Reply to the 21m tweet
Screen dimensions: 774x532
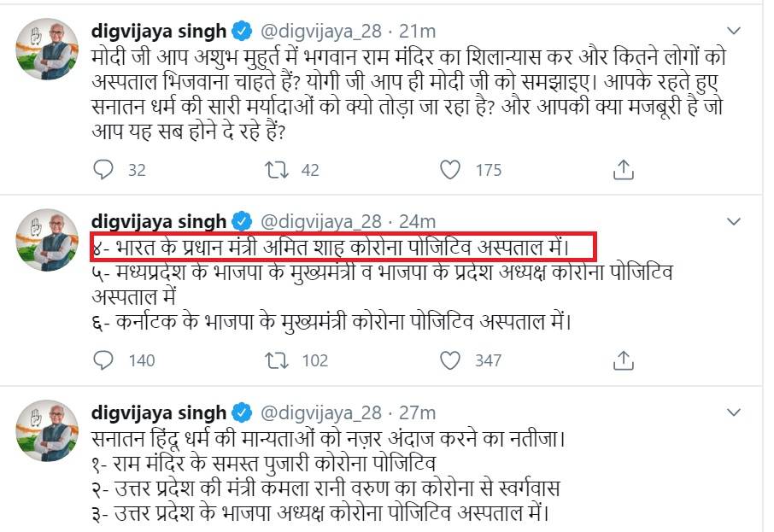point(103,170)
